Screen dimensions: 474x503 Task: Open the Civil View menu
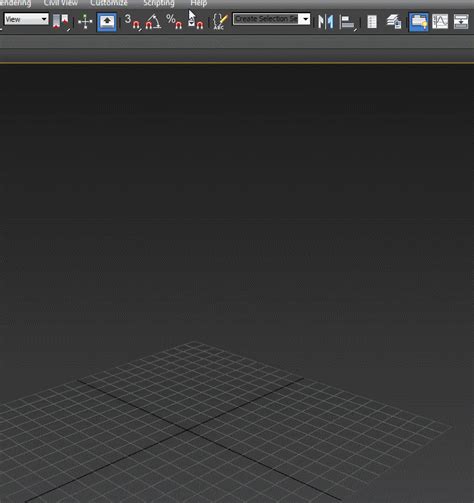61,3
